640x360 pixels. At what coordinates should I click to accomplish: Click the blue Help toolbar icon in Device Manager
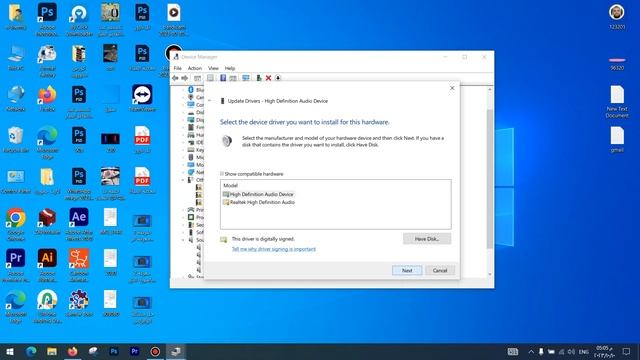coord(223,78)
